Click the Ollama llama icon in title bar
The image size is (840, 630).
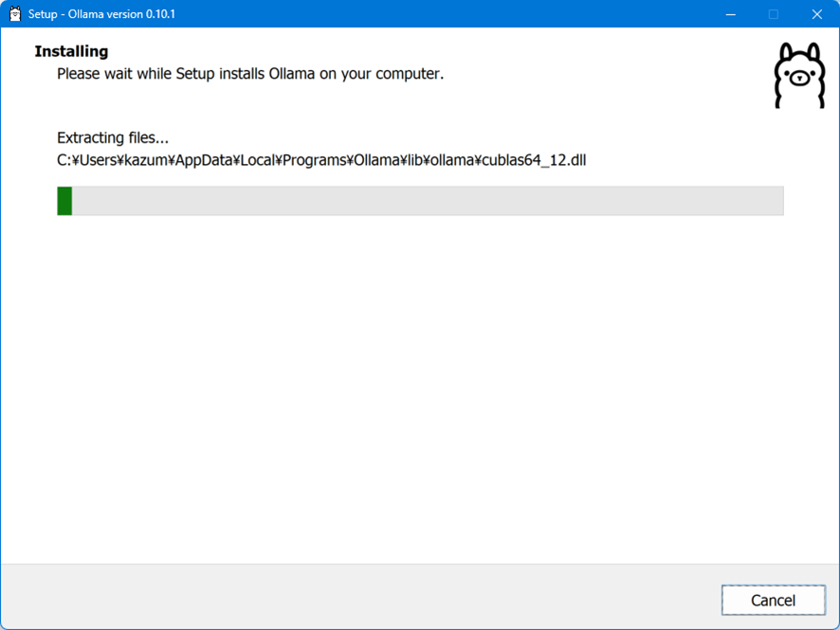(x=15, y=14)
